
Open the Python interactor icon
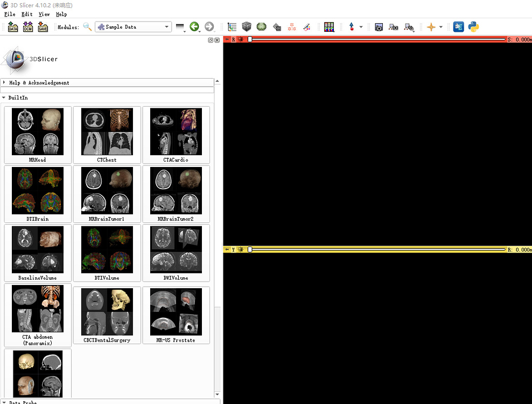pyautogui.click(x=473, y=27)
